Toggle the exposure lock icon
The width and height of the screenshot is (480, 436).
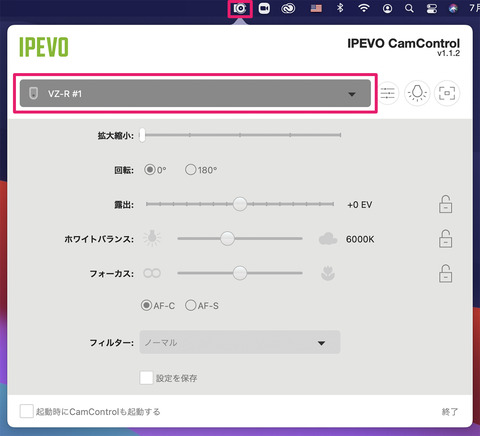click(445, 204)
